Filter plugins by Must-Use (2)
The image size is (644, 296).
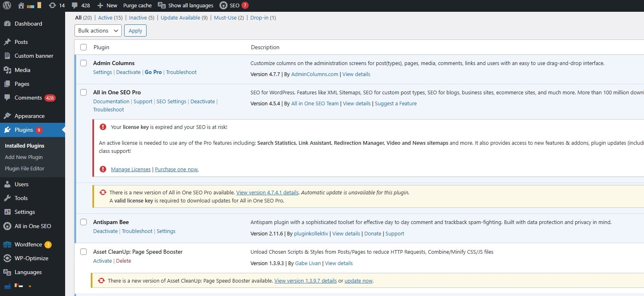coord(229,17)
